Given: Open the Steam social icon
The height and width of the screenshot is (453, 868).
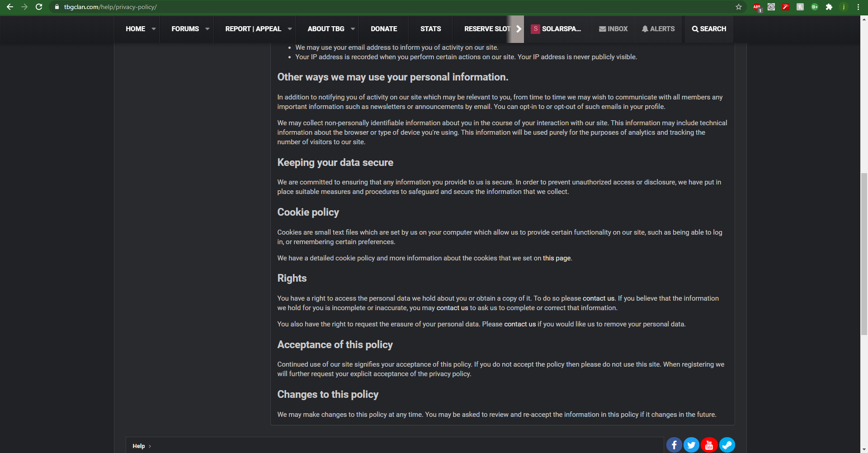Looking at the screenshot, I should tap(727, 445).
